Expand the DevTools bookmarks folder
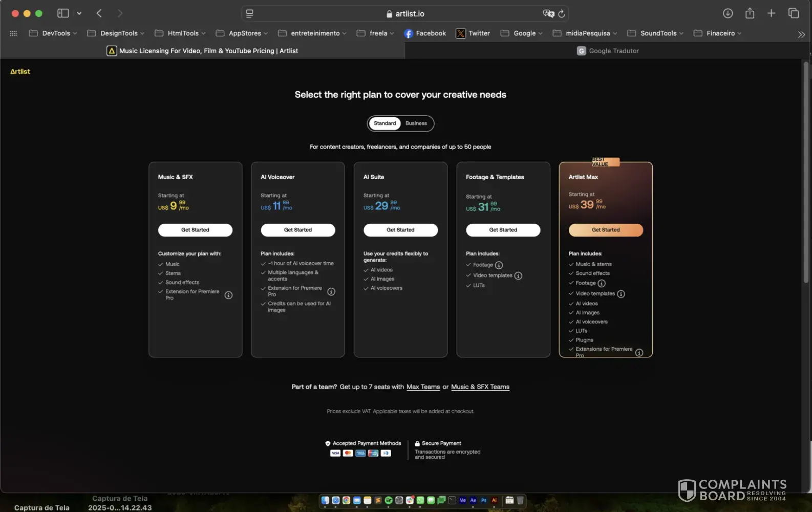 (53, 33)
